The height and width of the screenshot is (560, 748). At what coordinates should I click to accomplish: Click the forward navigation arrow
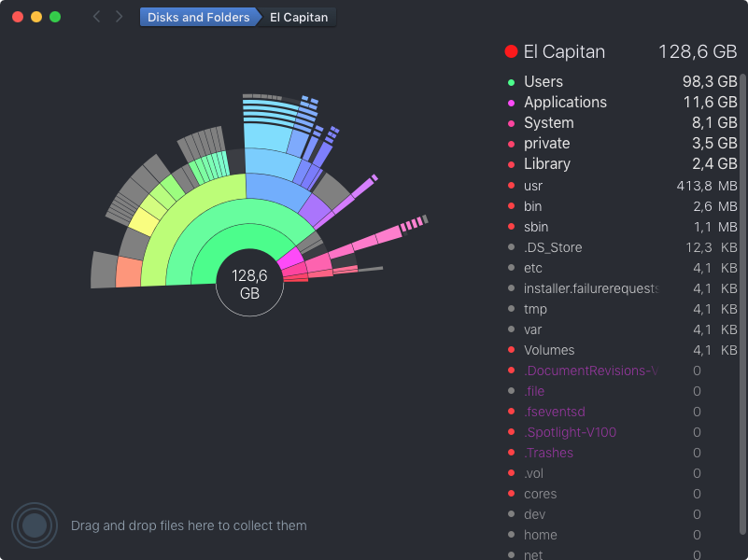coord(119,17)
